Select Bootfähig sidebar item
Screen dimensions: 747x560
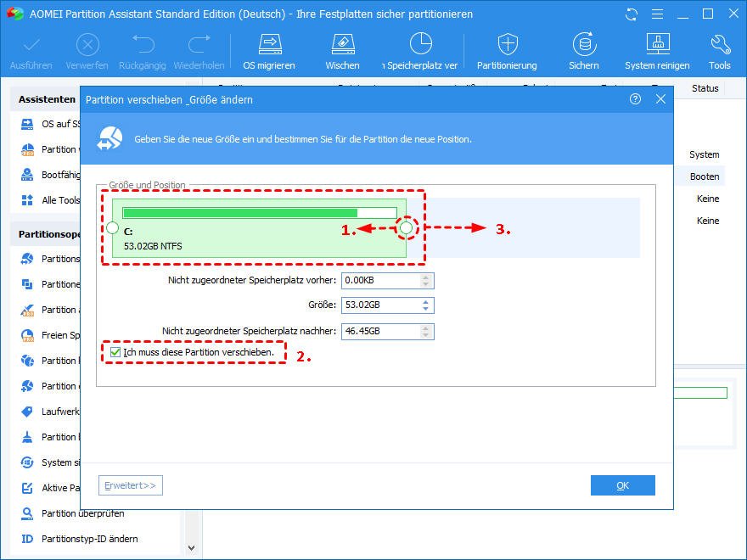coord(50,175)
